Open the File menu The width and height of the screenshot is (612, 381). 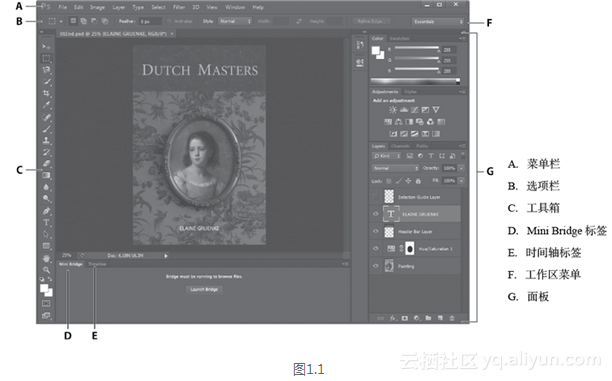62,7
